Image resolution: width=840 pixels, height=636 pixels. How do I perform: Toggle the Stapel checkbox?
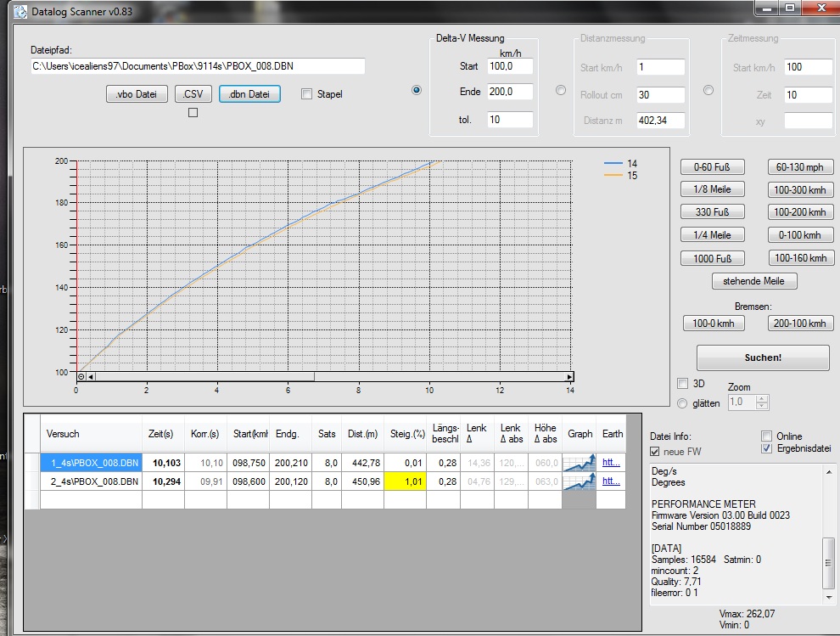pos(307,94)
